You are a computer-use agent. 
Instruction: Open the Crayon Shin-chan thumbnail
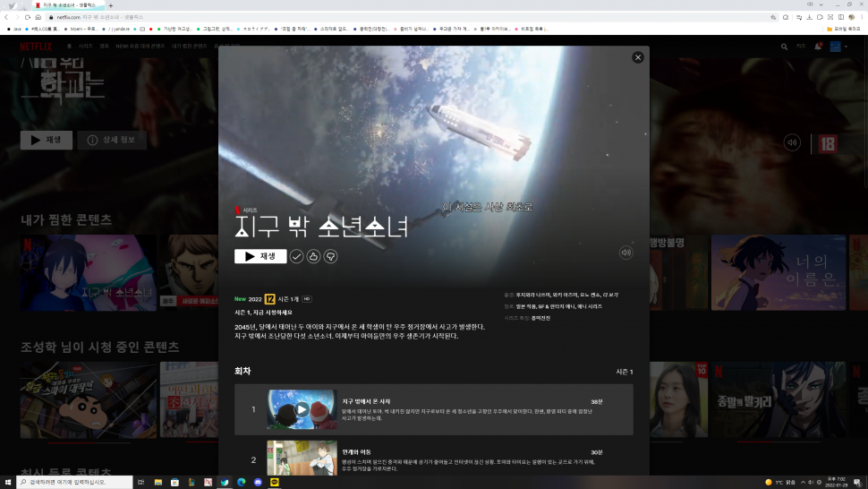click(89, 399)
